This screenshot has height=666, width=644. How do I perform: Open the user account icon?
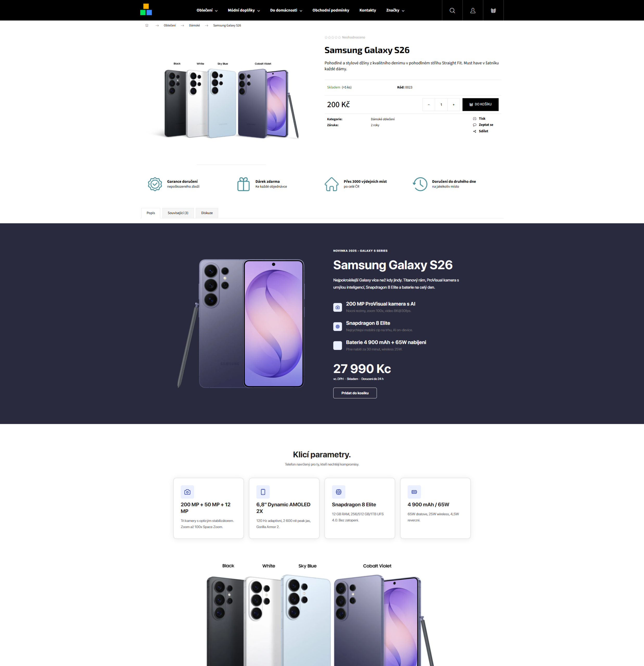(x=473, y=10)
